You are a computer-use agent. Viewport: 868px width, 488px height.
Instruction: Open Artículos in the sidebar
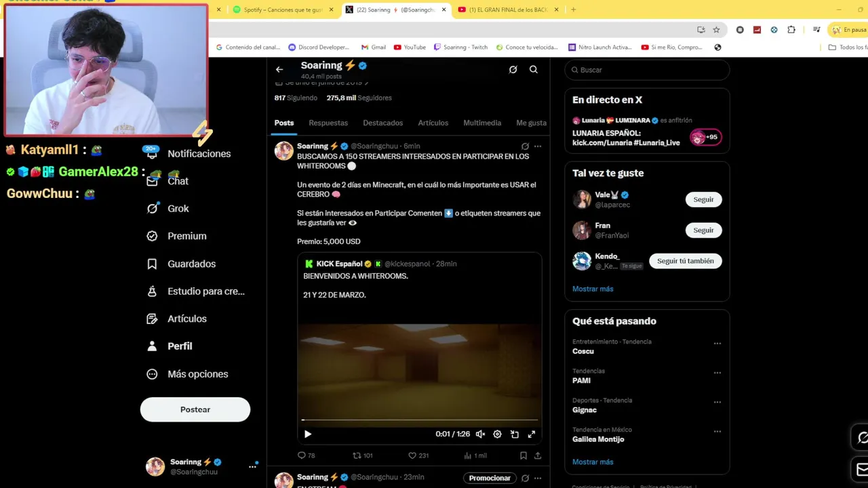tap(177, 319)
